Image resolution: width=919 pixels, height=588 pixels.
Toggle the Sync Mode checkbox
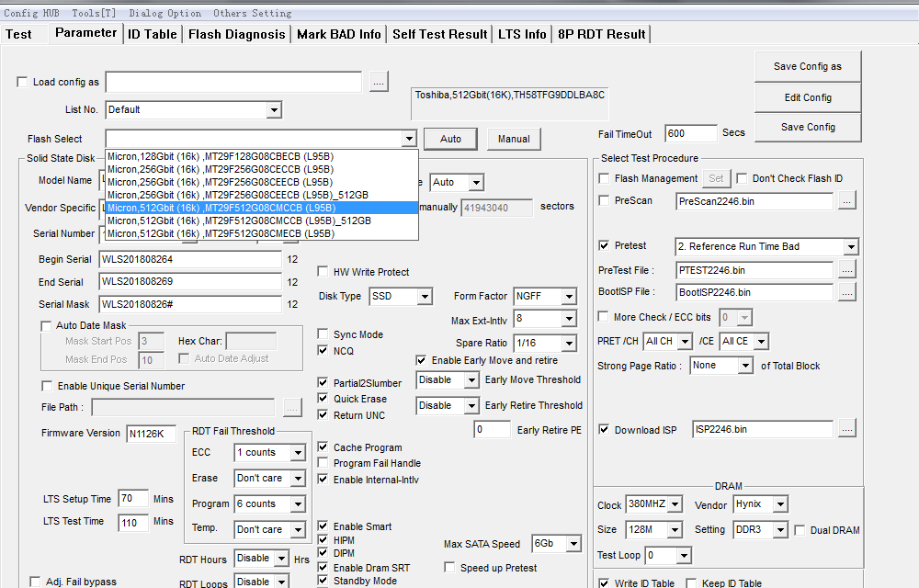(x=323, y=334)
